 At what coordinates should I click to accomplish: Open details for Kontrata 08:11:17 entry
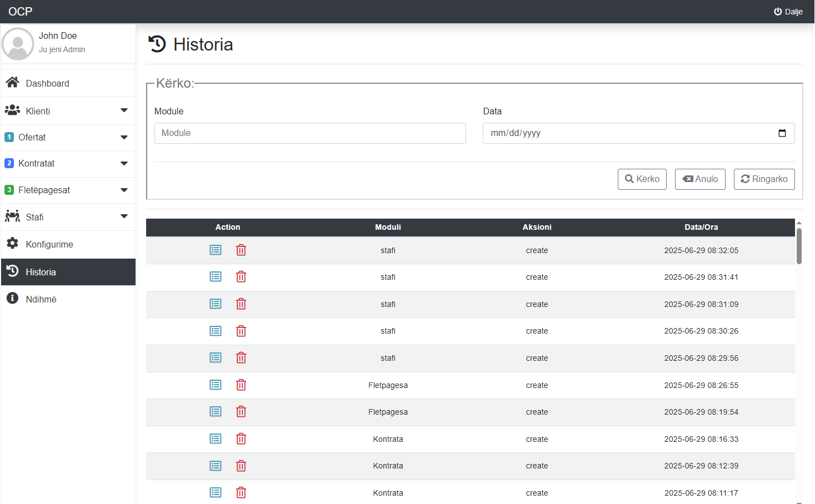[x=216, y=493]
